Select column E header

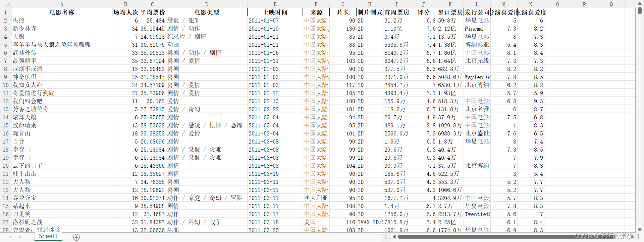click(275, 4)
